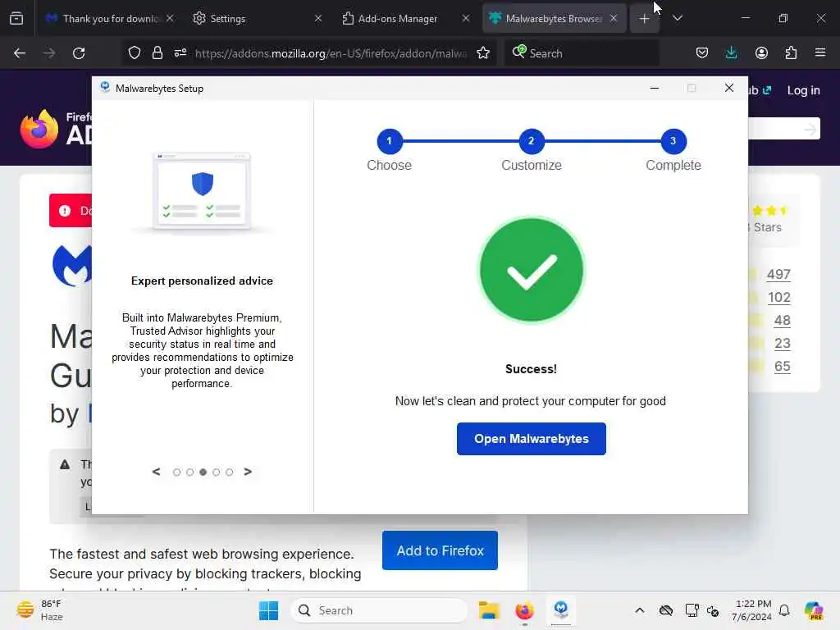Open Copilot preview icon in taskbar
Image resolution: width=840 pixels, height=630 pixels.
click(x=814, y=610)
